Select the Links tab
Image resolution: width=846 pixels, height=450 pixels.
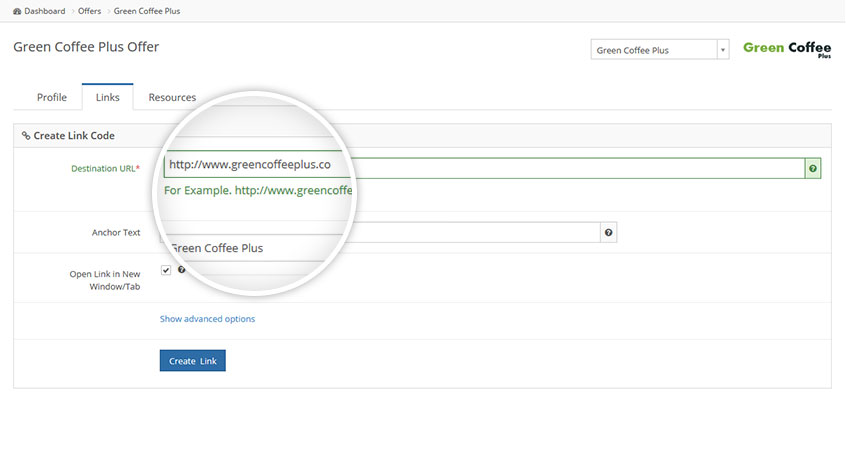pyautogui.click(x=108, y=98)
